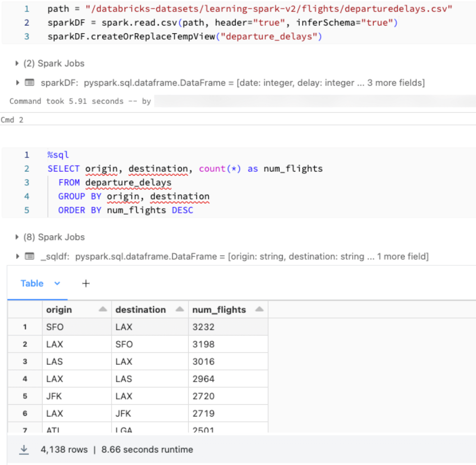Screen dimensions: 476x465
Task: Sort by the num_flights column arrow
Action: [x=259, y=309]
